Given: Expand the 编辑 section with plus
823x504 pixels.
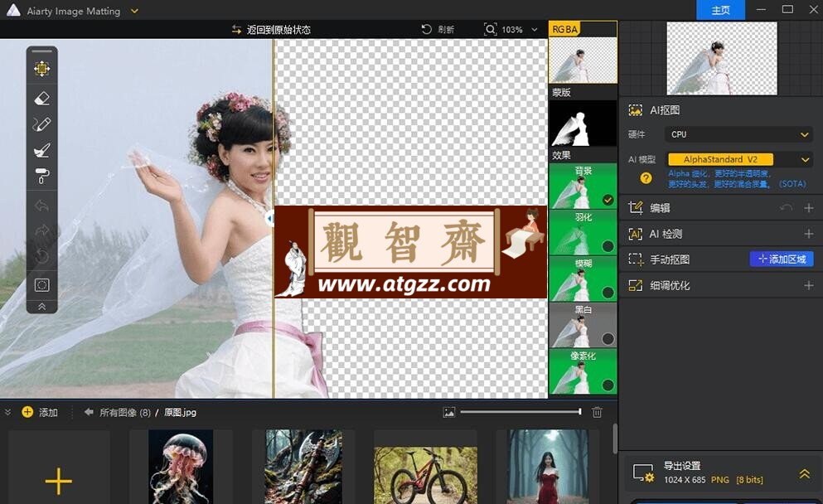Looking at the screenshot, I should coord(808,208).
